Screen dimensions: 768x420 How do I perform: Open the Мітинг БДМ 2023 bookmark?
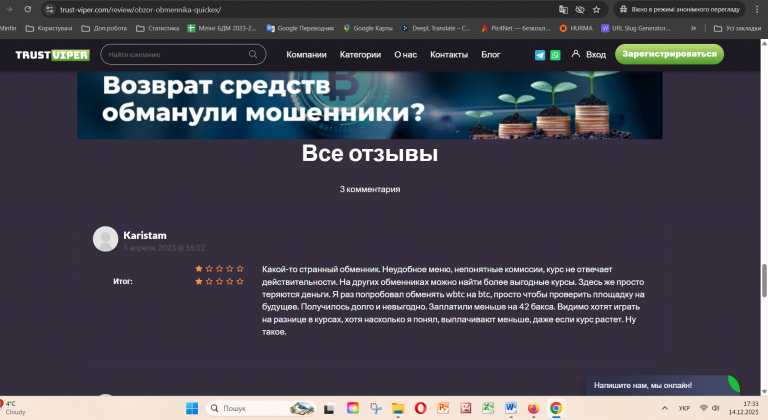222,28
